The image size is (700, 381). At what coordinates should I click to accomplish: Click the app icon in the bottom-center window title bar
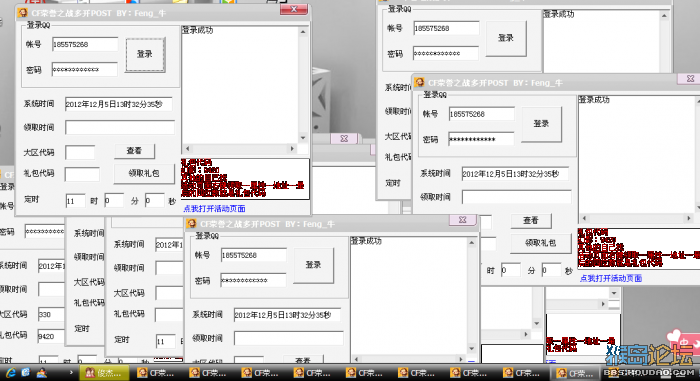(x=192, y=224)
